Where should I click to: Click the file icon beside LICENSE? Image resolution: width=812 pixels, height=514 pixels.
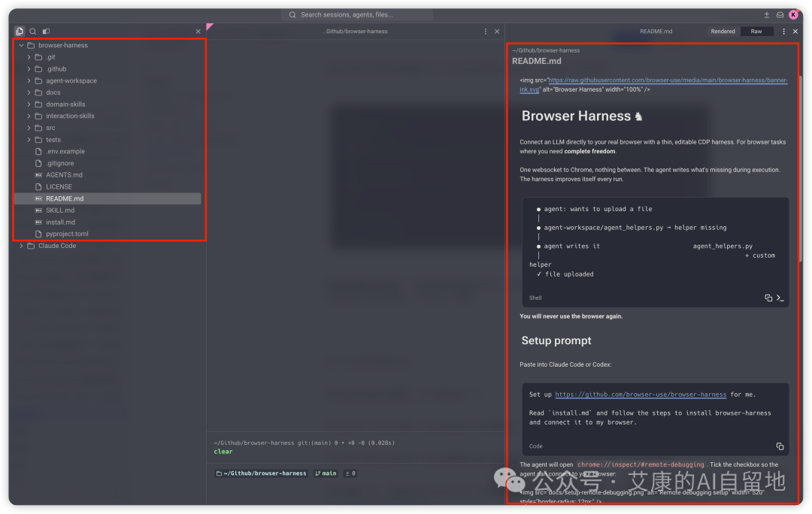coord(38,187)
